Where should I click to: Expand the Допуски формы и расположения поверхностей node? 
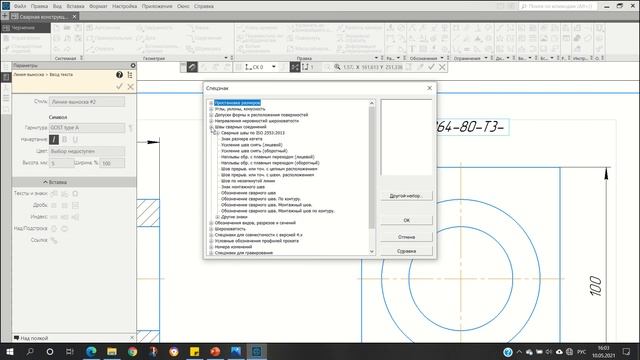pyautogui.click(x=211, y=115)
